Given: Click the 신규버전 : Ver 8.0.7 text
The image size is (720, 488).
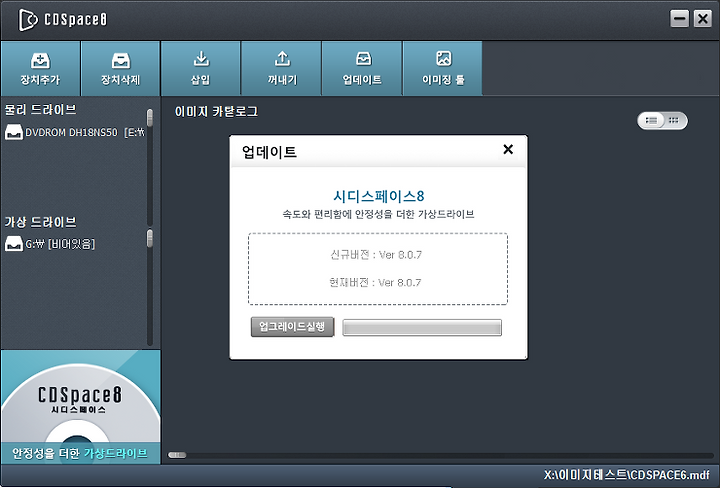Looking at the screenshot, I should click(376, 255).
